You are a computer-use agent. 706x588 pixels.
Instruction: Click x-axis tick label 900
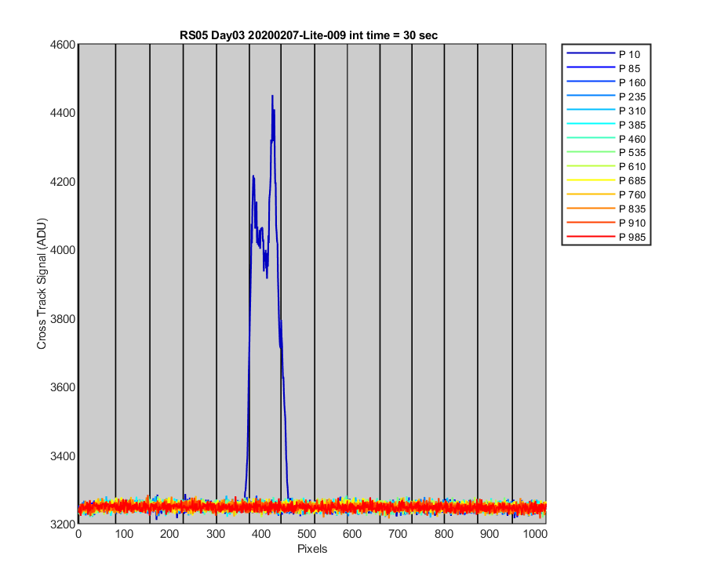[489, 534]
